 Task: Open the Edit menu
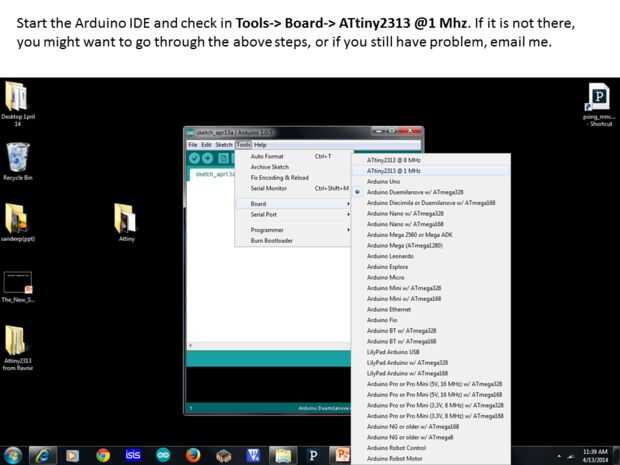[206, 145]
